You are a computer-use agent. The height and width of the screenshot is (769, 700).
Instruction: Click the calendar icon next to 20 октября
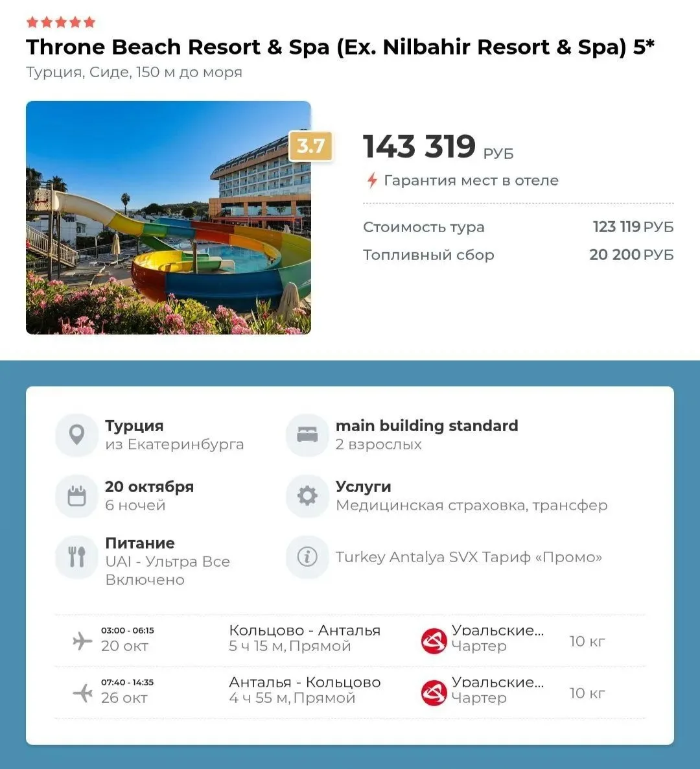77,496
